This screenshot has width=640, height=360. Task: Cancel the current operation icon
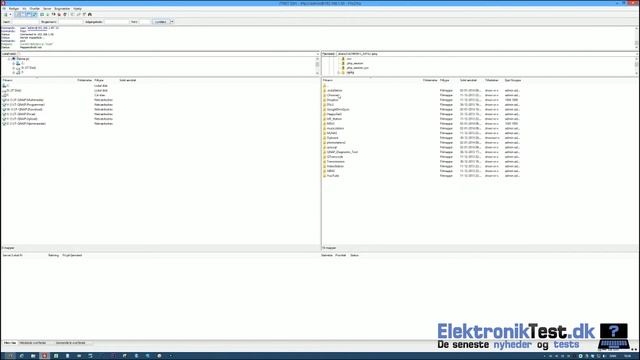tap(53, 14)
